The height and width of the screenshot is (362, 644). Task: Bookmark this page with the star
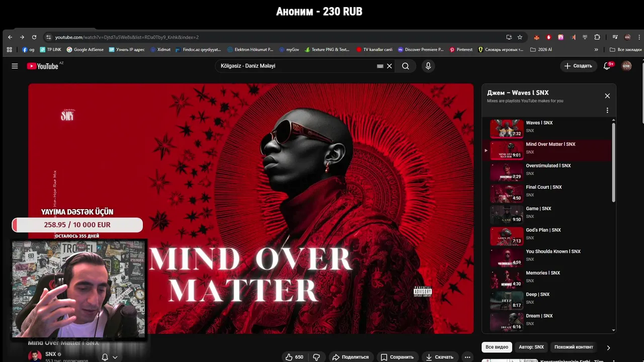point(520,37)
